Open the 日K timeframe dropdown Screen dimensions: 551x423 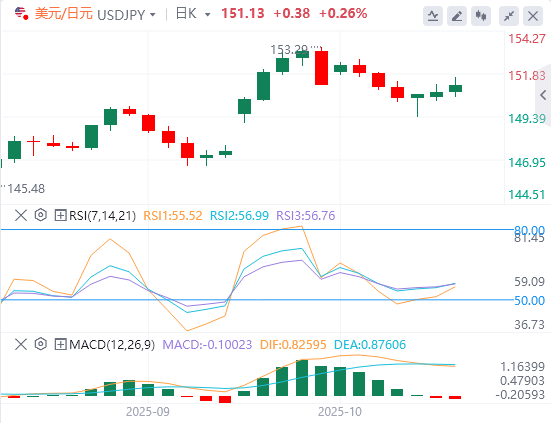(x=193, y=14)
